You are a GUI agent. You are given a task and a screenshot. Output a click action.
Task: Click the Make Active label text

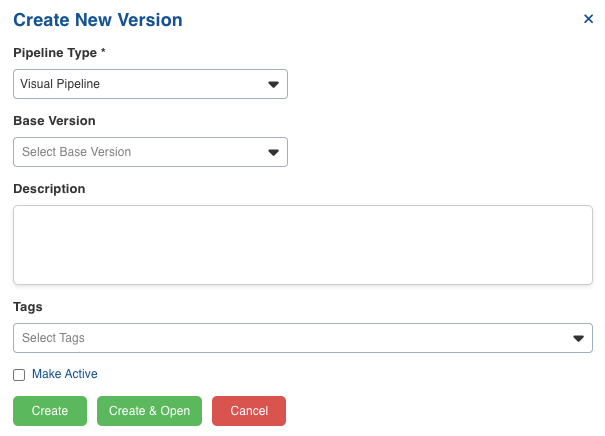click(64, 374)
